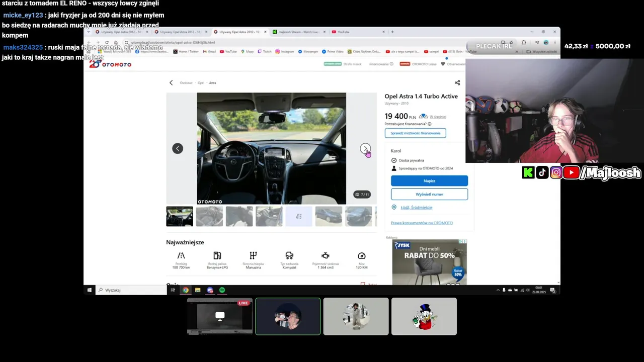Click the gearbox Manualna icon
Image resolution: width=644 pixels, height=362 pixels.
coord(254,255)
